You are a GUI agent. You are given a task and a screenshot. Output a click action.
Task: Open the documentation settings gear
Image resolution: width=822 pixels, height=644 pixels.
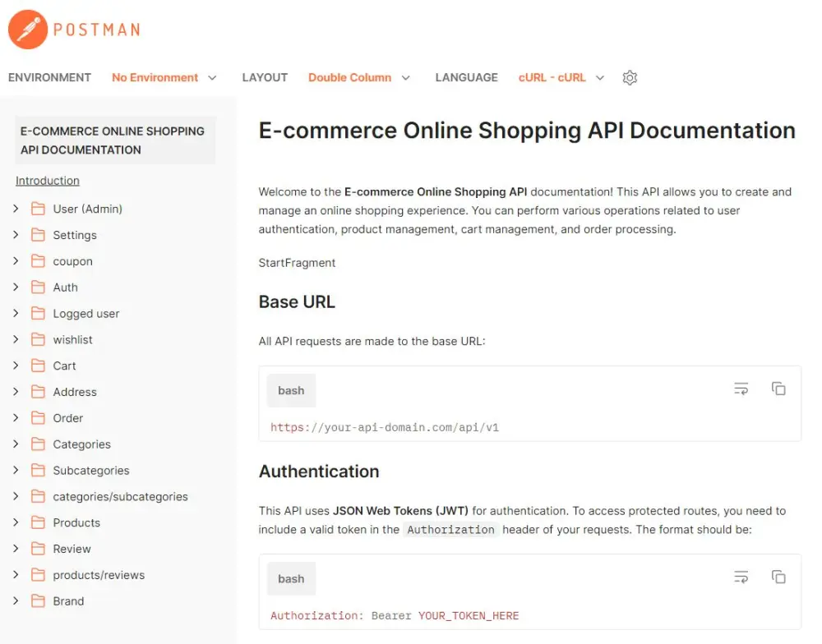(630, 77)
